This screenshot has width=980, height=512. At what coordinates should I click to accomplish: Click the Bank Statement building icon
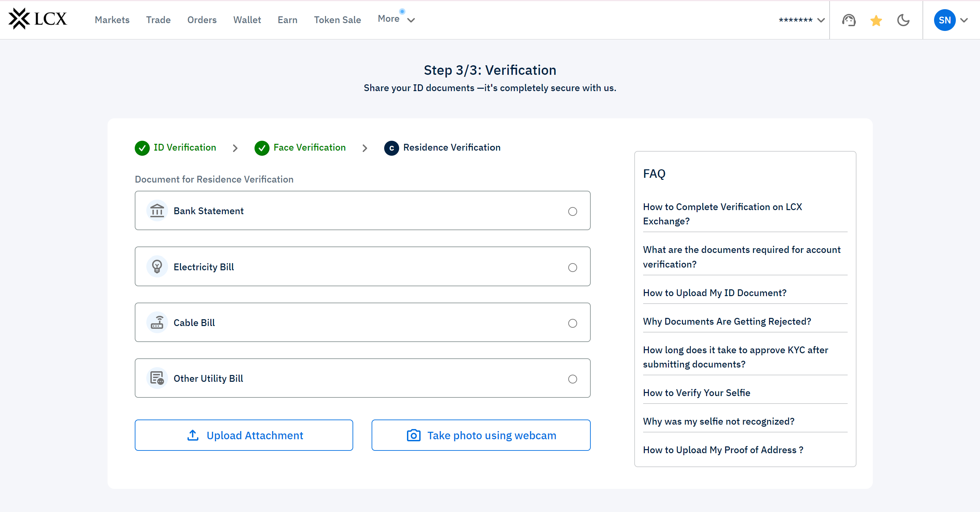[x=157, y=210]
